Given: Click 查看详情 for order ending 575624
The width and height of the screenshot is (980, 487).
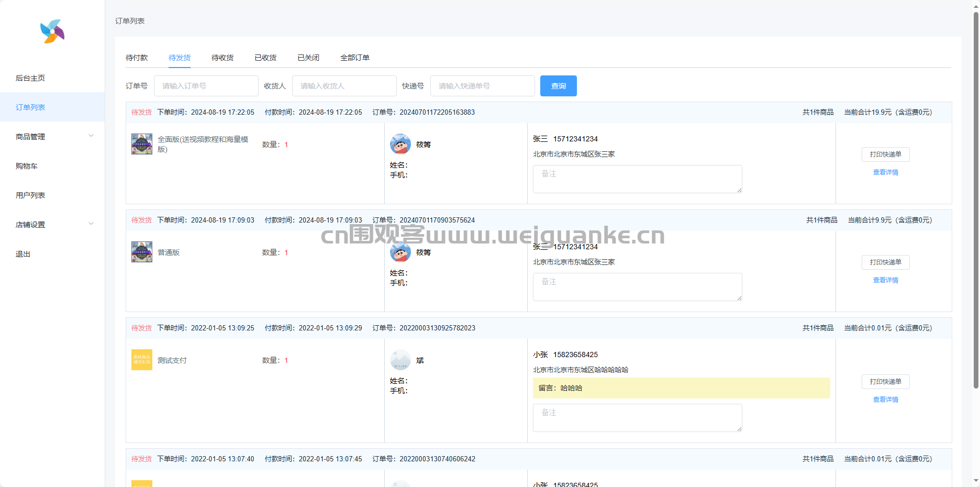Looking at the screenshot, I should tap(886, 280).
